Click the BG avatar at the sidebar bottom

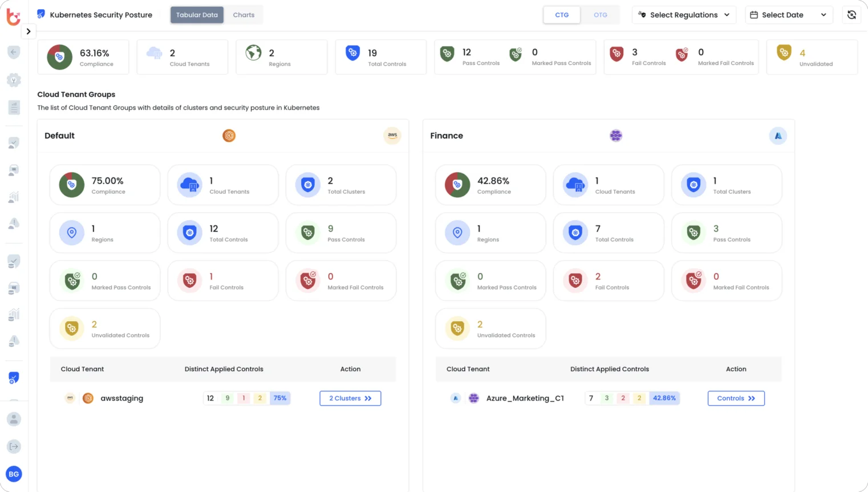tap(14, 474)
